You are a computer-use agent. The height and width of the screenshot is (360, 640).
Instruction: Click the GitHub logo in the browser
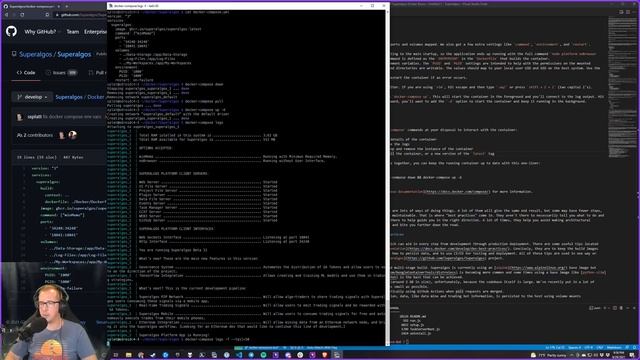point(11,31)
